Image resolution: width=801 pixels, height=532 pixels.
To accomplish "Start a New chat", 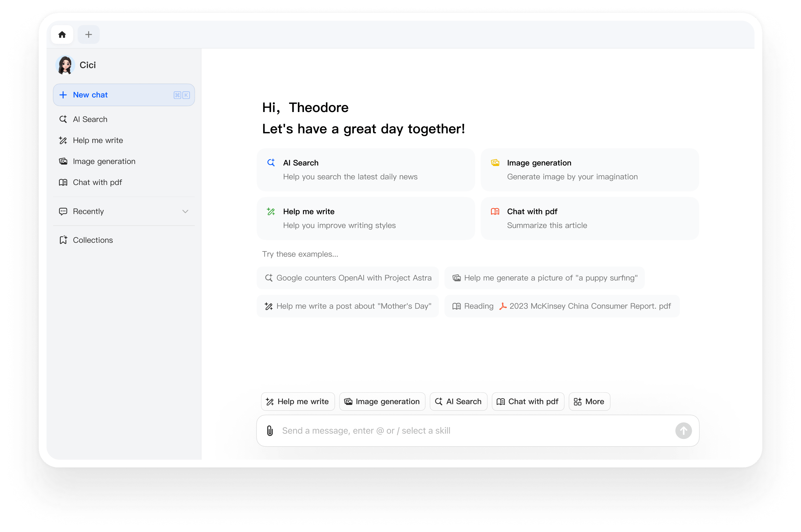I will (124, 95).
